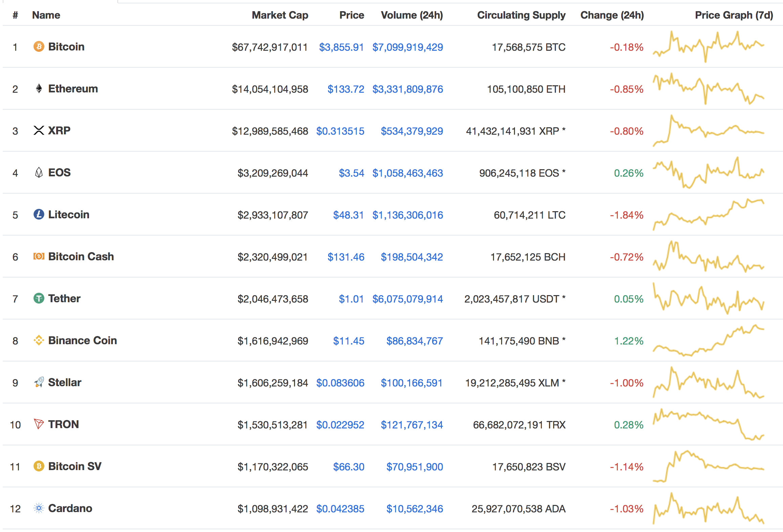Open Binance Coin 7d price graph
The width and height of the screenshot is (783, 532).
pyautogui.click(x=708, y=340)
